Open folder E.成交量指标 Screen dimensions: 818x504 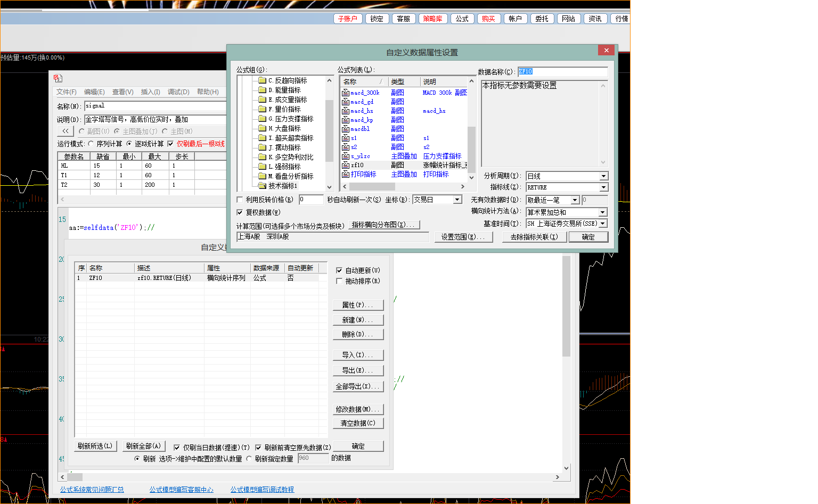click(x=262, y=100)
